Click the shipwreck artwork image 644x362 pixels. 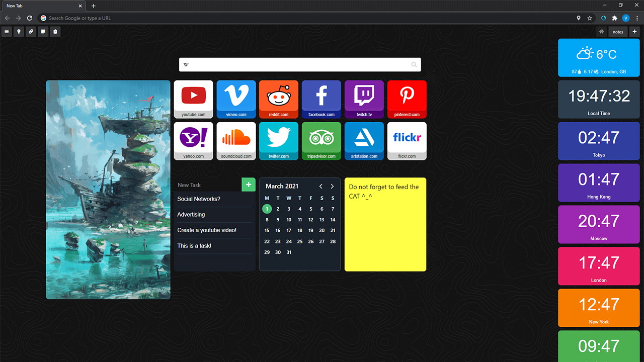pos(108,190)
